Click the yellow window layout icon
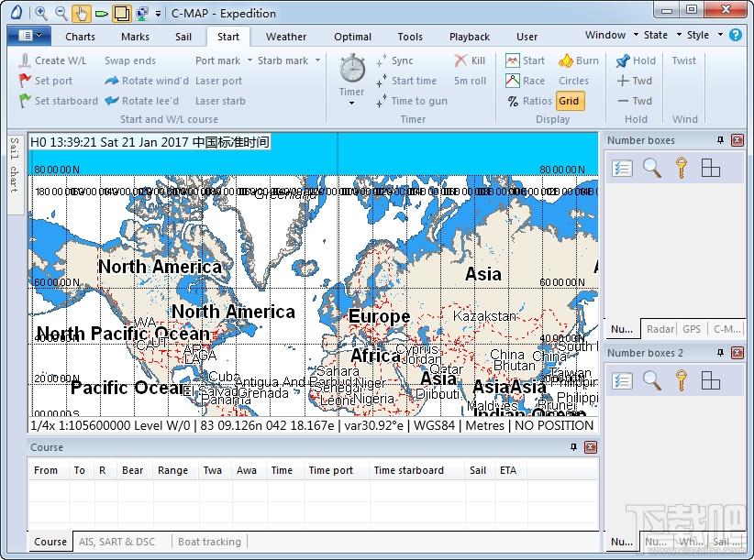The height and width of the screenshot is (560, 754). 121,13
